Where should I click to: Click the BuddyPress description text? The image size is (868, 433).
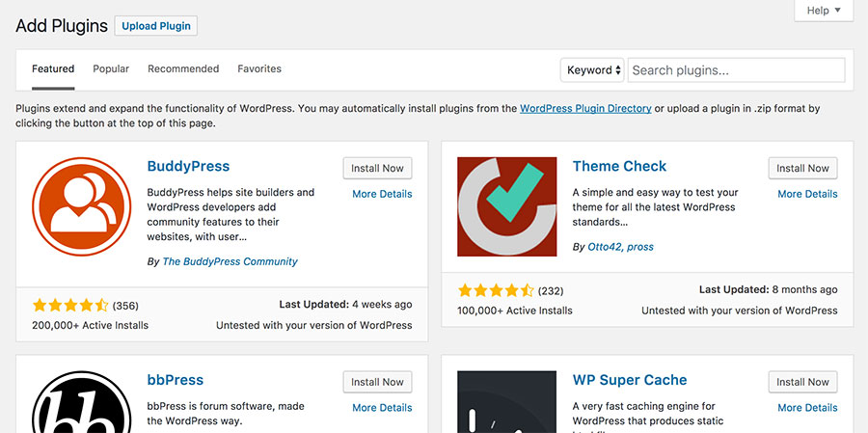(231, 215)
